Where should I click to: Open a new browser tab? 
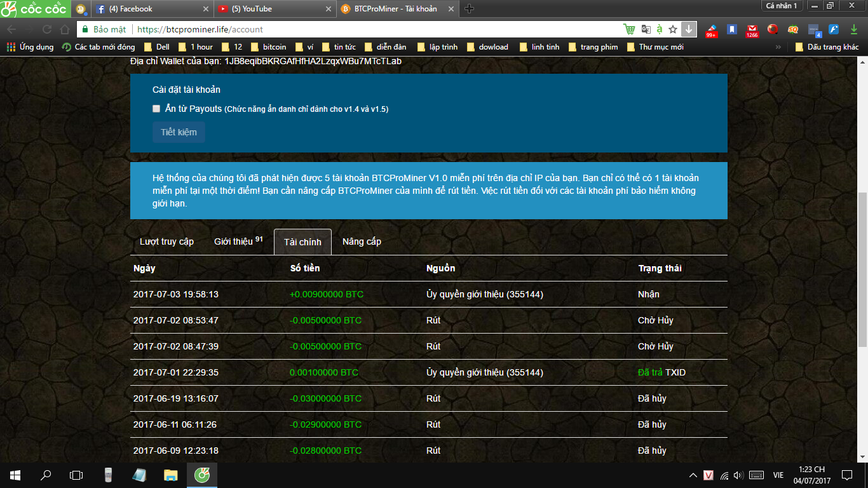pos(469,9)
